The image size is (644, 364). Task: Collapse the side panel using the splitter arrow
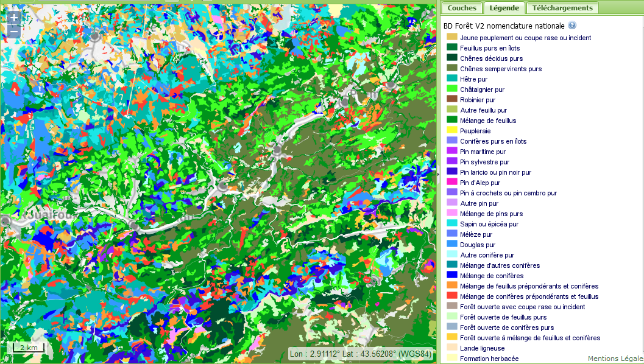[x=439, y=174]
